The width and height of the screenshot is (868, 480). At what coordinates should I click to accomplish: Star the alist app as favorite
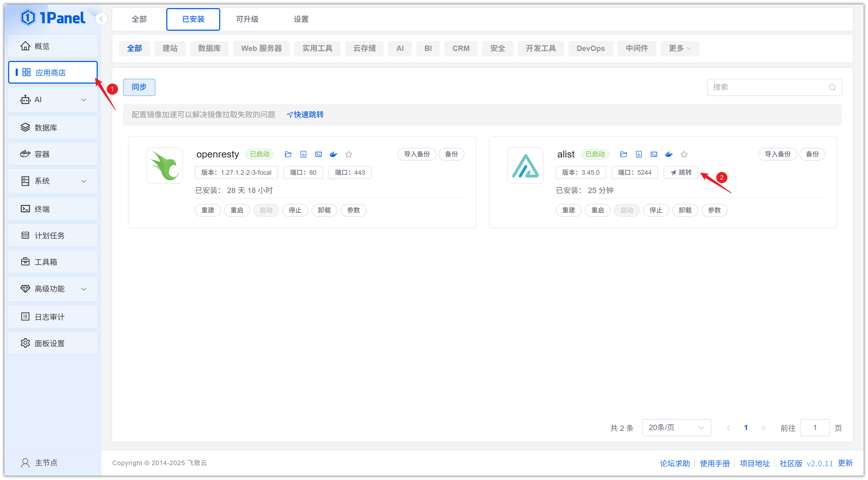coord(684,154)
